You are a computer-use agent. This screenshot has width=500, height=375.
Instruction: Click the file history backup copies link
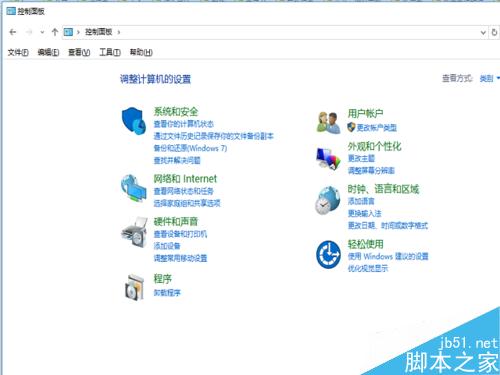tap(214, 136)
